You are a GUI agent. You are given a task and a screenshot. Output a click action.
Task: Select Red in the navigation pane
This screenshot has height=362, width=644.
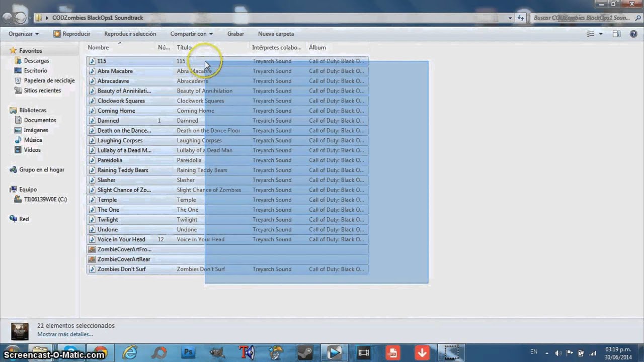point(24,219)
